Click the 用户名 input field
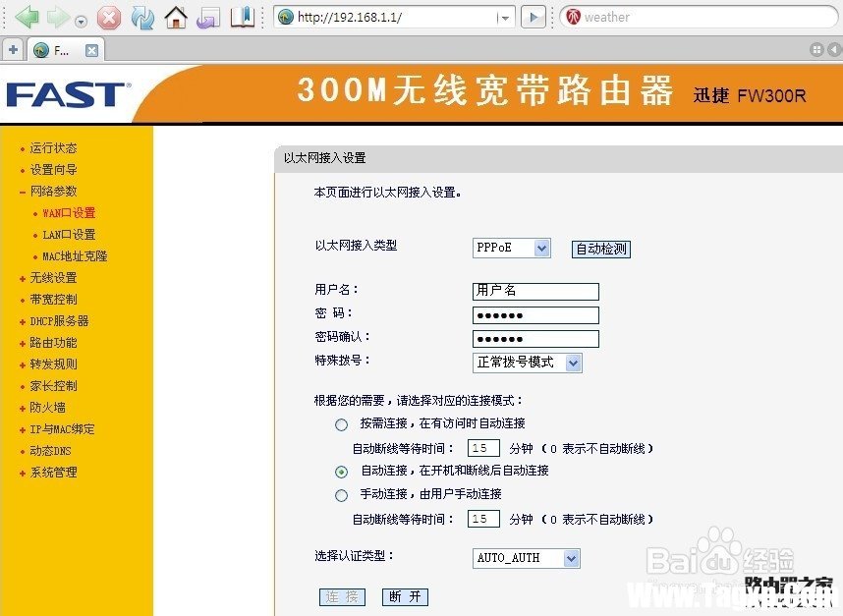Viewport: 843px width, 616px height. click(535, 292)
